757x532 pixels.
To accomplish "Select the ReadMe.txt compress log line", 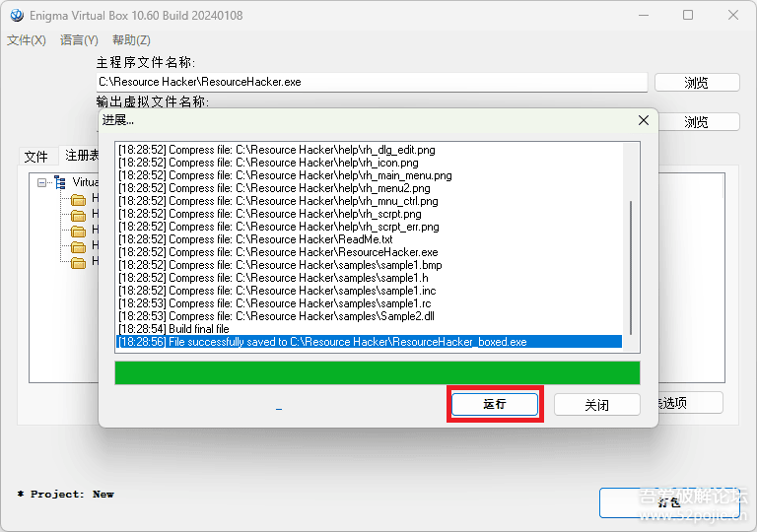I will point(370,239).
